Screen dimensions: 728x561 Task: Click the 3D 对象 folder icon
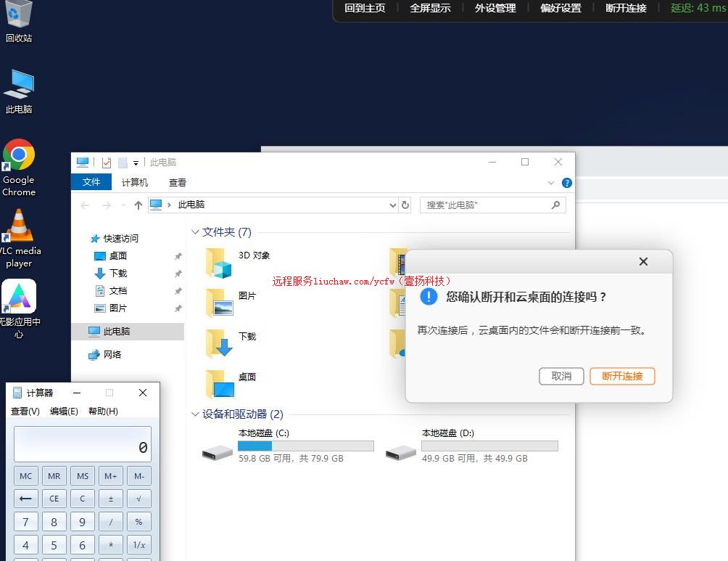point(219,262)
